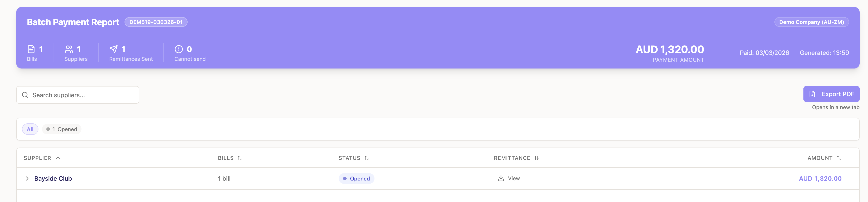Click the Suppliers people icon
Screen dimensions: 868x202
[69, 49]
